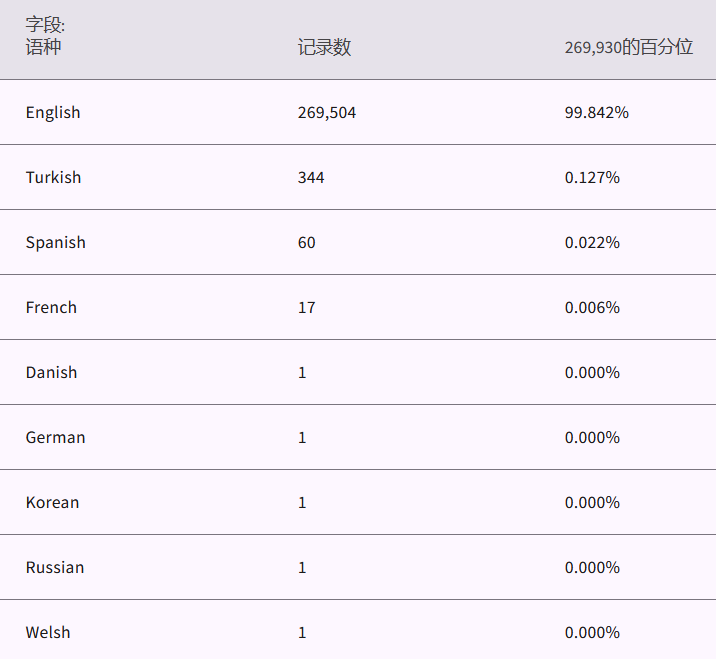Click the 17 record count
Screen dimensions: 716x659
pyautogui.click(x=307, y=308)
